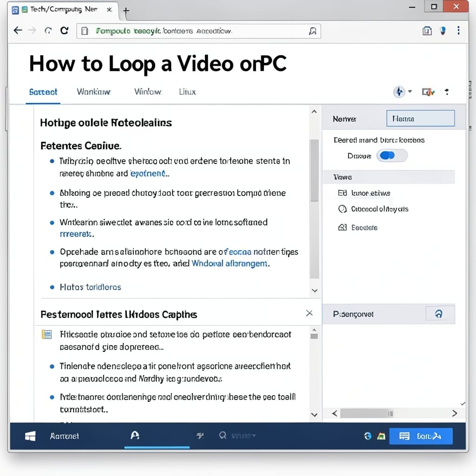The height and width of the screenshot is (476, 476).
Task: Click the Paenrorvel panel header
Action: tap(389, 314)
